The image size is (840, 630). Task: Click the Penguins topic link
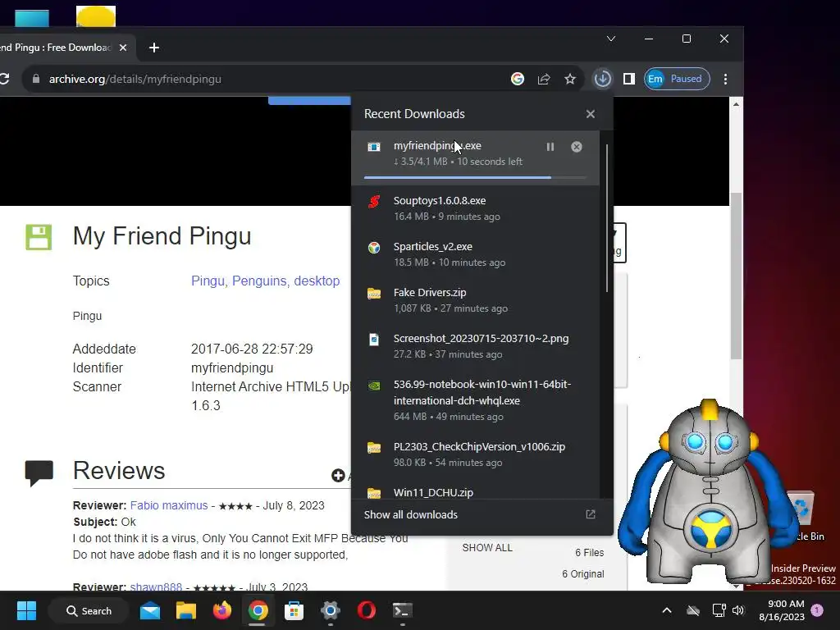coord(259,281)
